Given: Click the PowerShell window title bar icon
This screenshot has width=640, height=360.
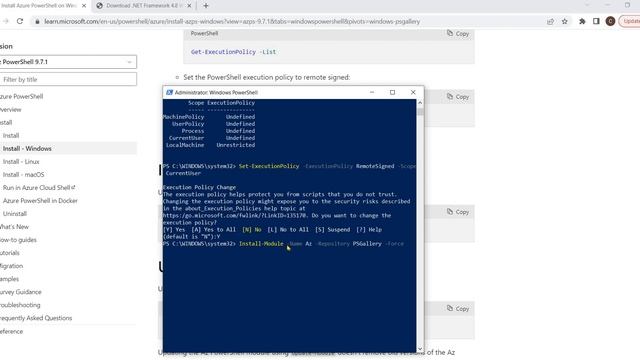Looking at the screenshot, I should coord(169,92).
